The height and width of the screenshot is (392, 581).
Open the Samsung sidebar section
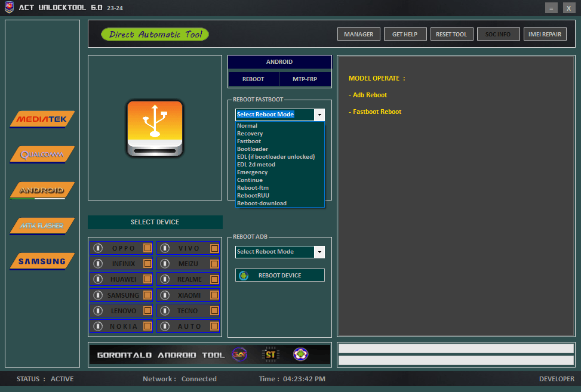point(42,261)
